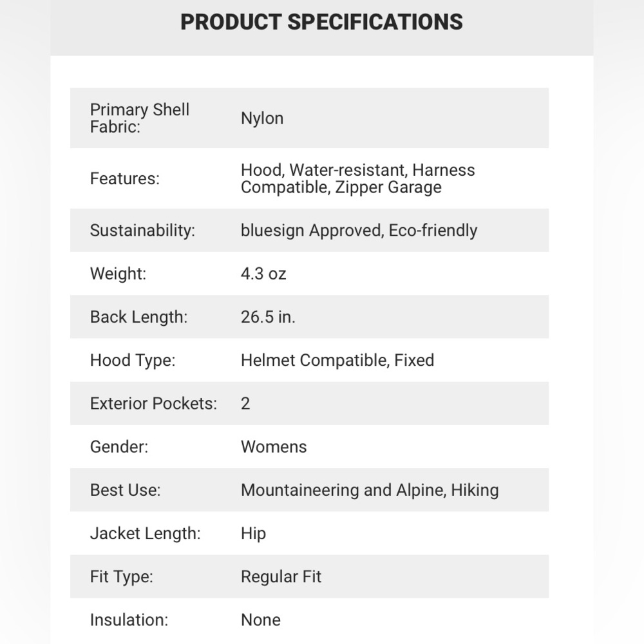
Task: Click the 26.5 in. measurement
Action: click(268, 317)
